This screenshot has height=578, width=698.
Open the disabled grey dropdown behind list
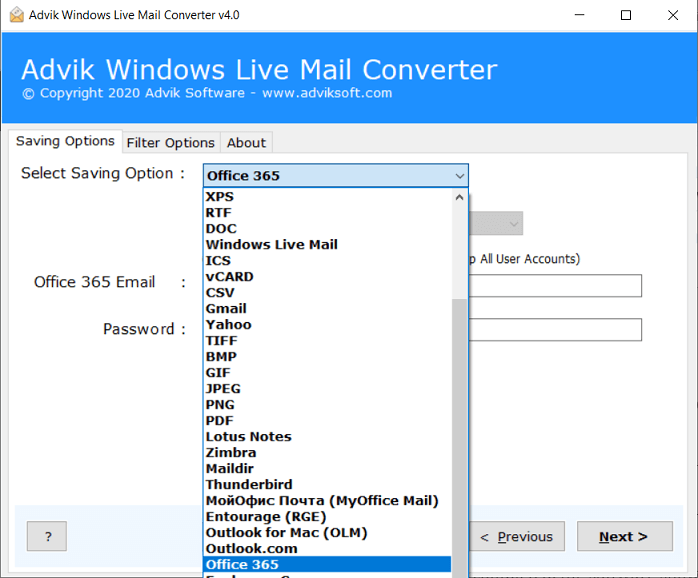tap(496, 224)
